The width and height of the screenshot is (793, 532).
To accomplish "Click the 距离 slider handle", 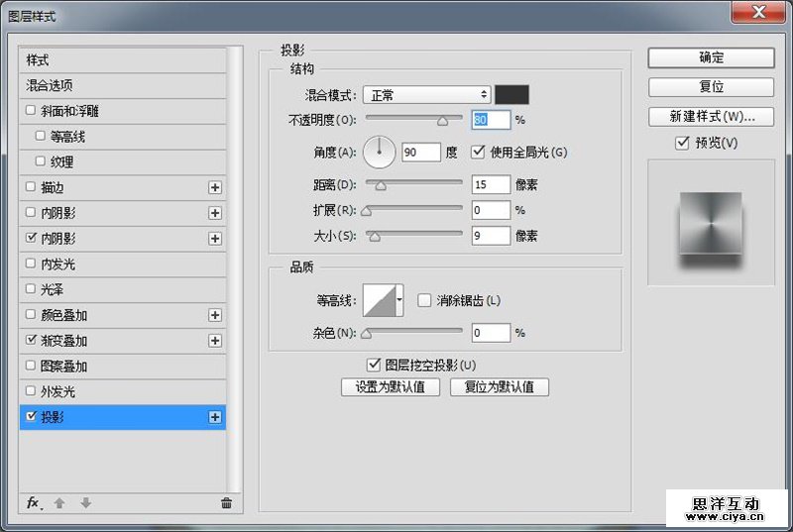I will coord(381,186).
